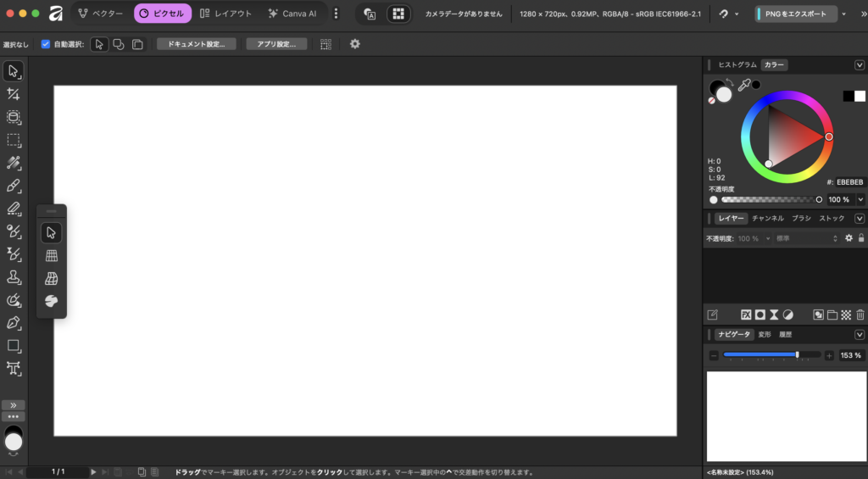Viewport: 868px width, 479px height.
Task: Toggle the layer lock icon
Action: (x=861, y=239)
